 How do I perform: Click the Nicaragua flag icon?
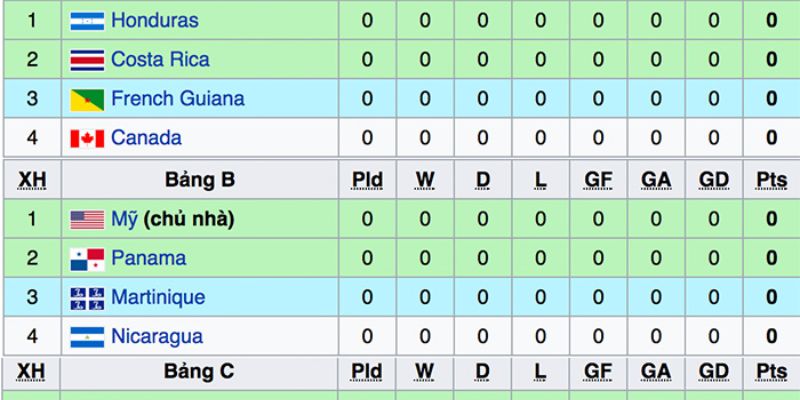tap(87, 337)
